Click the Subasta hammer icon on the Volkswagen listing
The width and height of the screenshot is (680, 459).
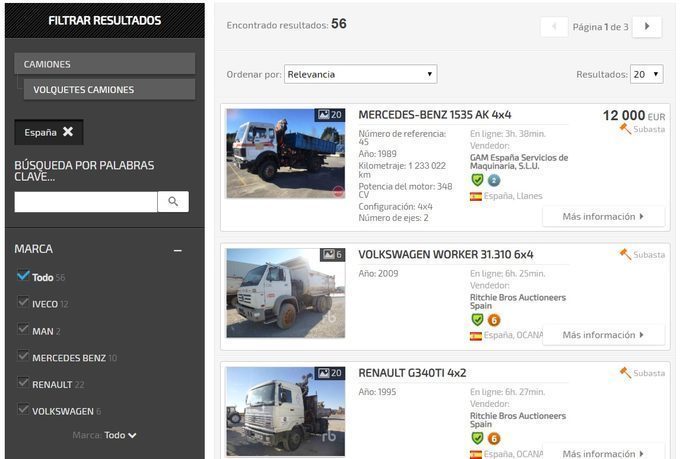click(x=625, y=254)
